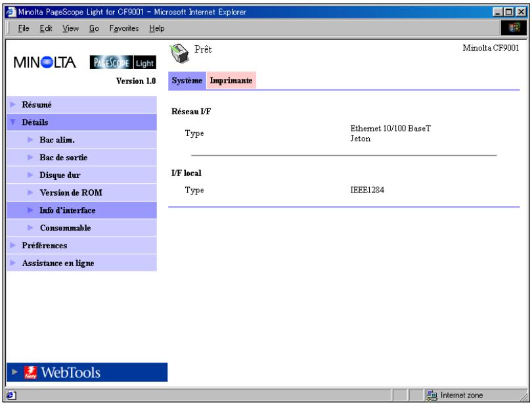Click the I/F local heading
This screenshot has width=532, height=404.
pos(187,173)
